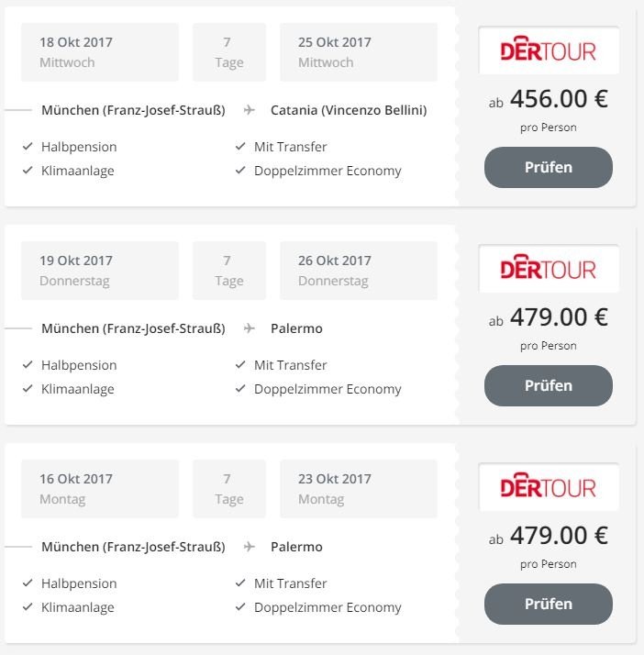Click the DERTOUR logo on the 456.00 € offer
Viewport: 644px width, 655px height.
pos(548,50)
